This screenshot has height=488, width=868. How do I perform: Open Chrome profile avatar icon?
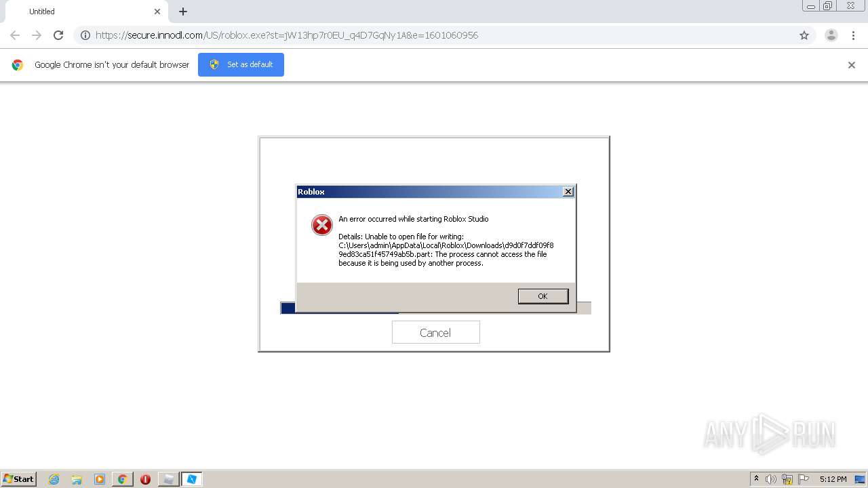[831, 35]
